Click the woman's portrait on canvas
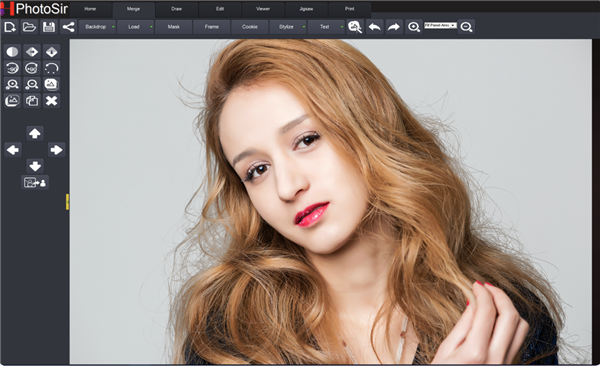Viewport: 600px width, 366px height. [x=331, y=201]
